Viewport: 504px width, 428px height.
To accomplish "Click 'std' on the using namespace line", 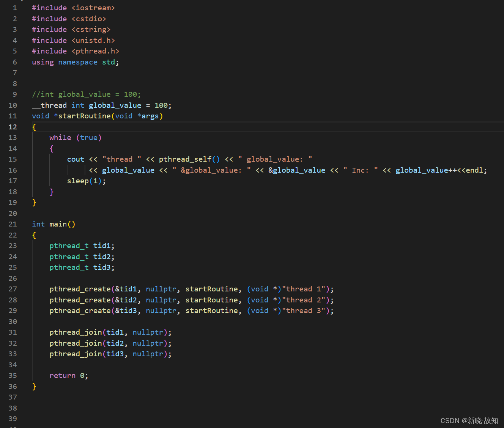I will (109, 62).
